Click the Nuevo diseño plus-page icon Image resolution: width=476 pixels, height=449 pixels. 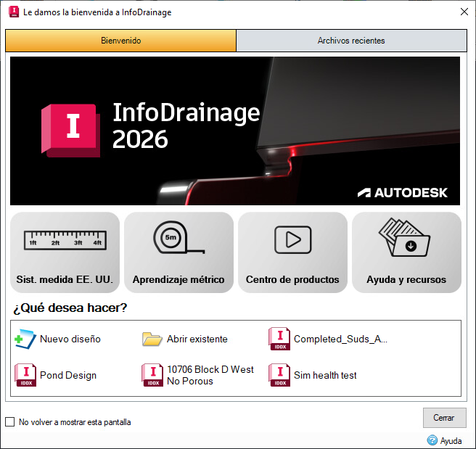(x=25, y=339)
